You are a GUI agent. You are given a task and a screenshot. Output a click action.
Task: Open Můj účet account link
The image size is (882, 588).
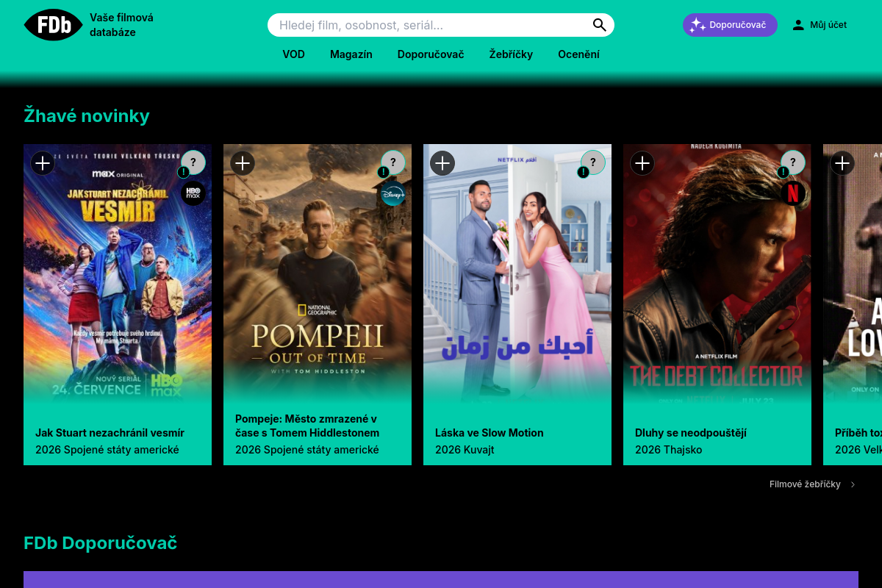[x=820, y=25]
